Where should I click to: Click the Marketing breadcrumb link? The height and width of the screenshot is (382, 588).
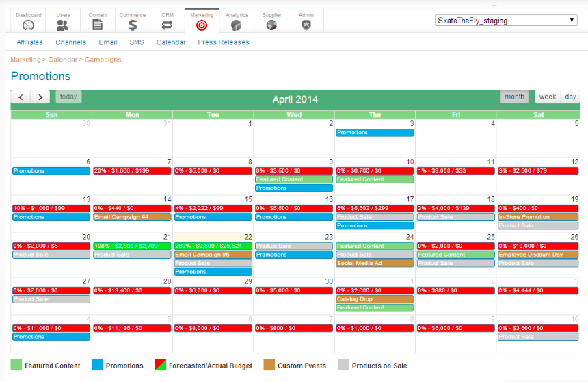[x=25, y=60]
